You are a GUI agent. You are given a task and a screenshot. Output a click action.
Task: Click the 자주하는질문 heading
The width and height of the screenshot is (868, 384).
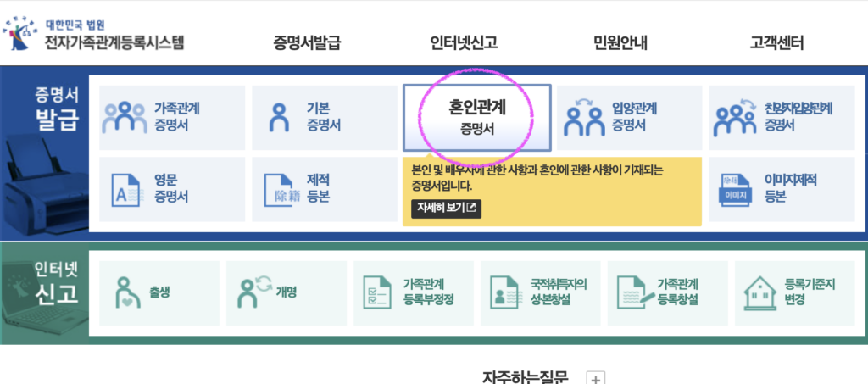tap(526, 377)
